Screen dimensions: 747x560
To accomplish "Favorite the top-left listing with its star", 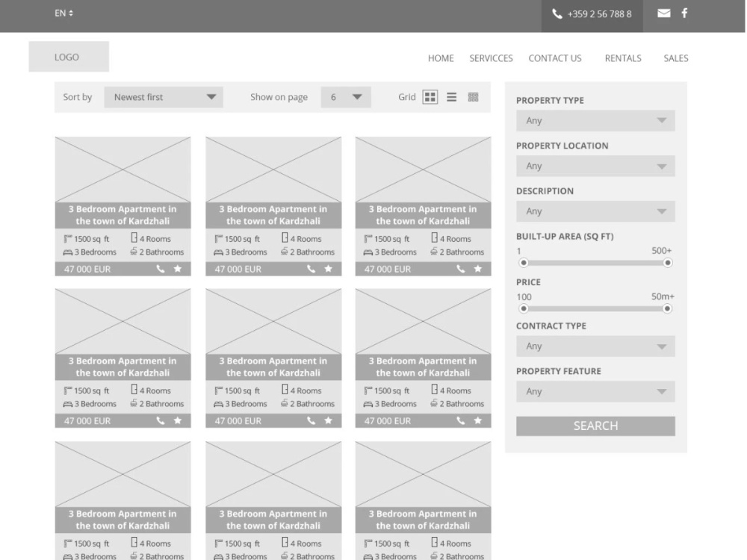I will tap(178, 269).
